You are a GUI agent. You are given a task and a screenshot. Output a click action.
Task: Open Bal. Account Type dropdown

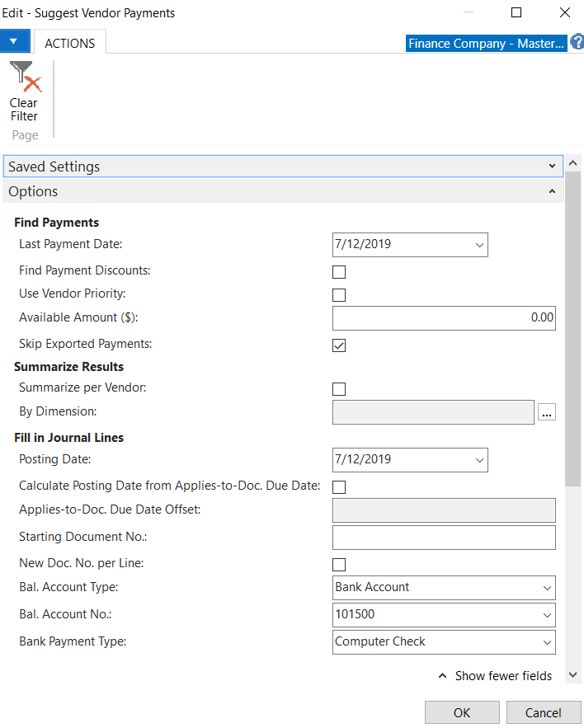(x=546, y=588)
